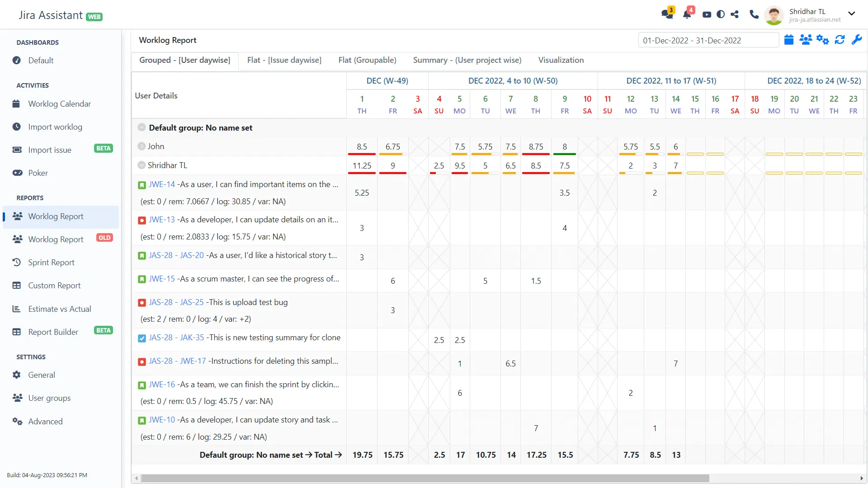This screenshot has width=868, height=488.
Task: Open the JWE-14 issue link
Action: coord(161,184)
